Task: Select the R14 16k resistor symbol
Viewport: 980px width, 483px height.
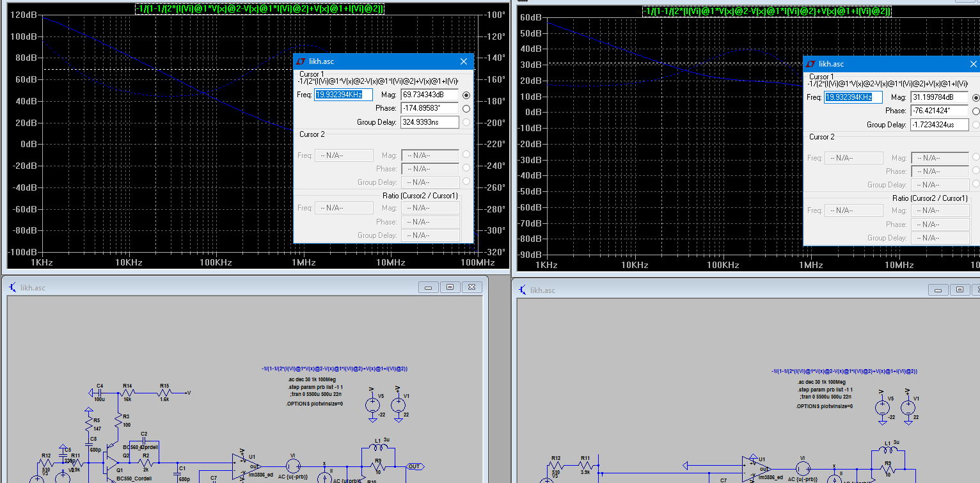Action: (127, 392)
